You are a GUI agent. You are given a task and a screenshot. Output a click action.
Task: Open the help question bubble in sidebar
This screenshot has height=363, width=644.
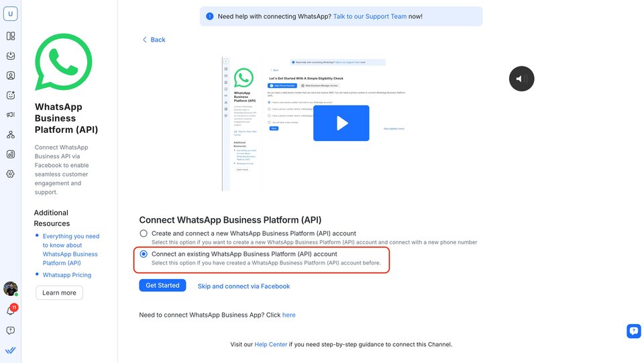coord(11,331)
